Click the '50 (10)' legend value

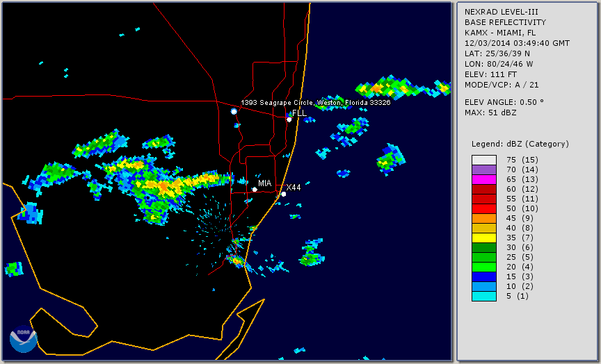522,208
